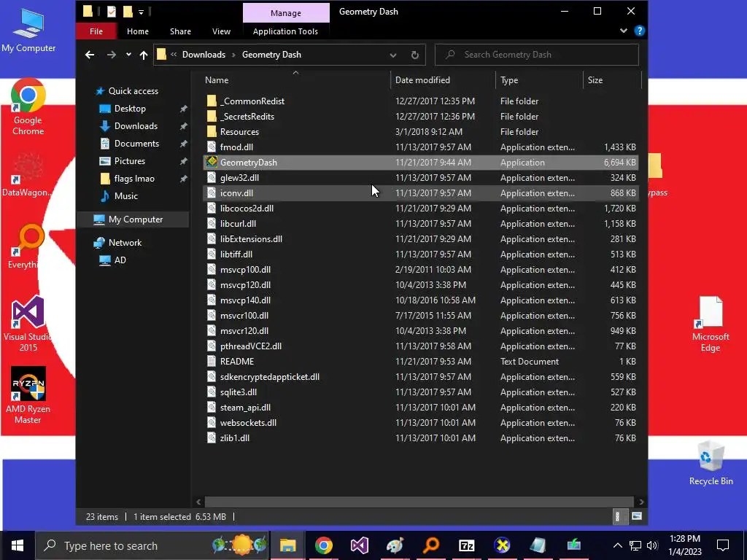Open the File menu
This screenshot has height=560, width=747.
(96, 31)
